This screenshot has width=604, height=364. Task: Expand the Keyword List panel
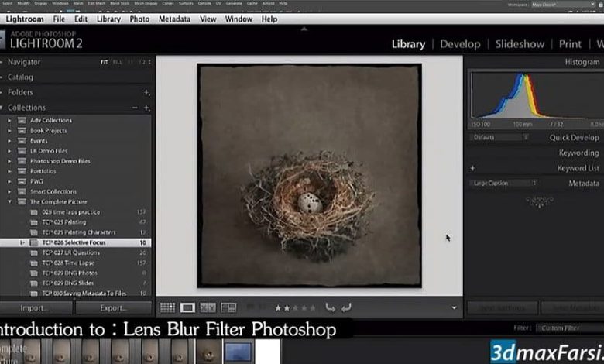tap(578, 168)
